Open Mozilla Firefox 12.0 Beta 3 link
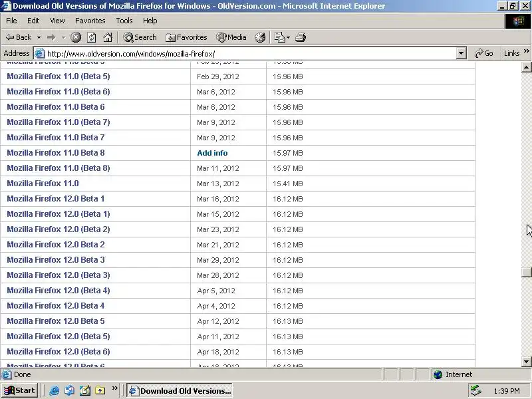 tap(56, 259)
